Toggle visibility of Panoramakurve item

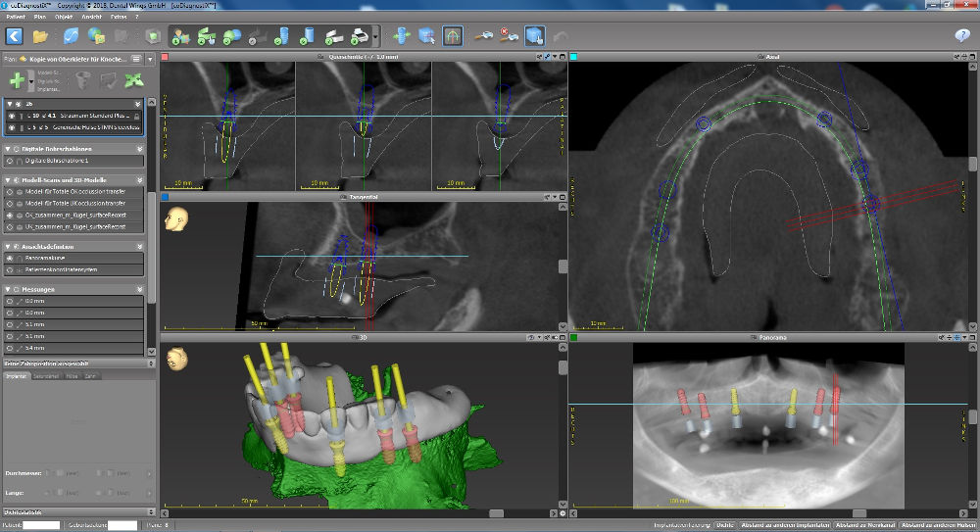point(10,258)
